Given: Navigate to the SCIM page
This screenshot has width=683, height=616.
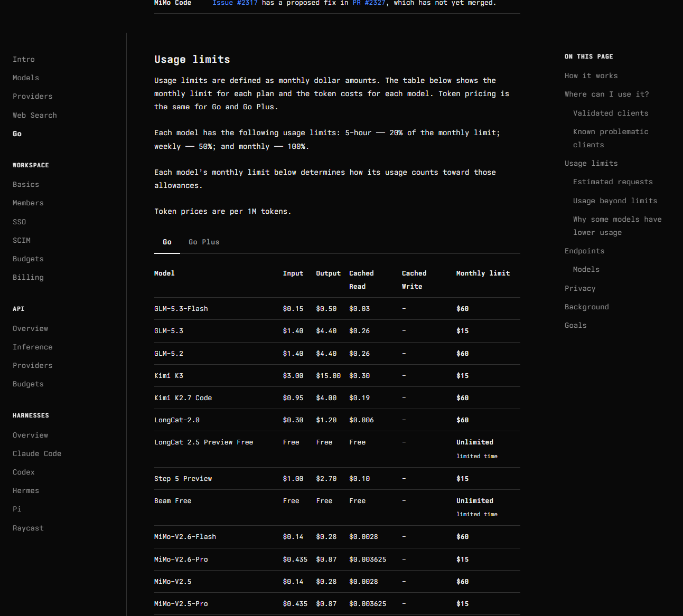Looking at the screenshot, I should click(x=22, y=240).
